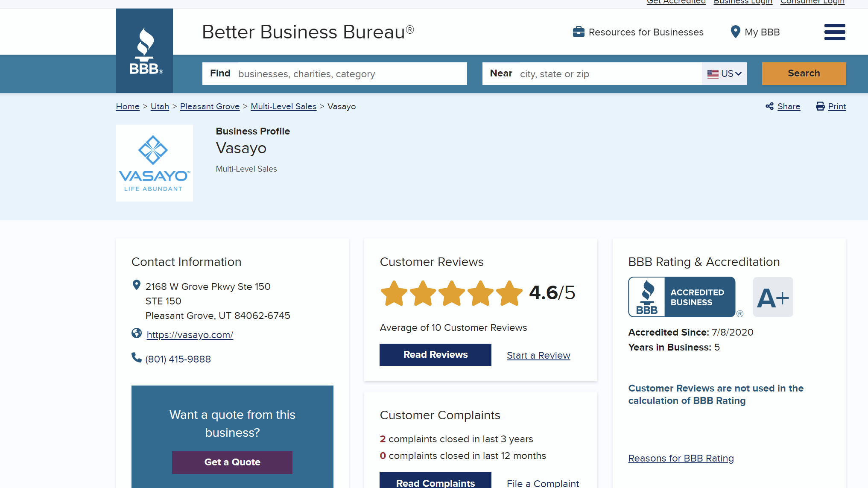Click the share icon
Viewport: 868px width, 488px height.
pos(769,106)
